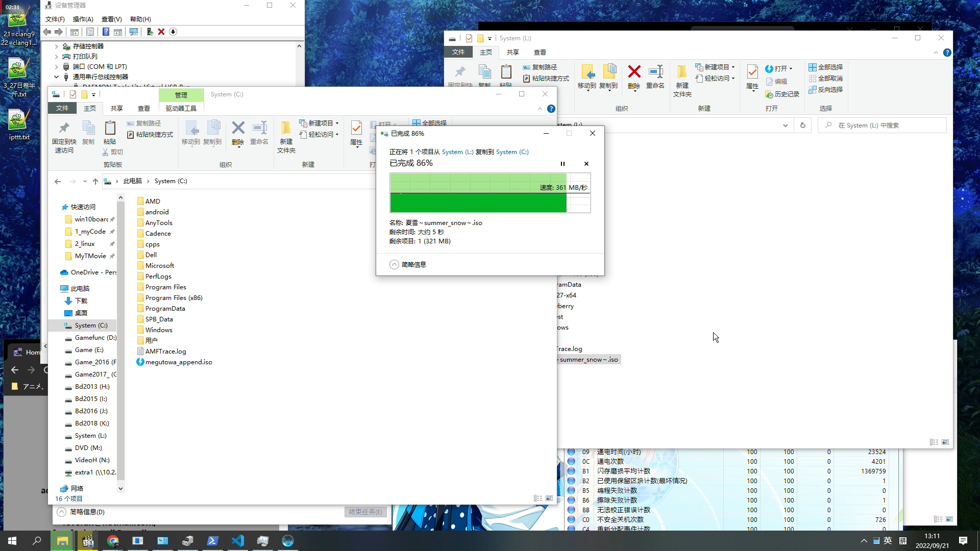The height and width of the screenshot is (551, 980).
Task: Click 全部选择 in System (L:) ribbon
Action: pyautogui.click(x=825, y=67)
